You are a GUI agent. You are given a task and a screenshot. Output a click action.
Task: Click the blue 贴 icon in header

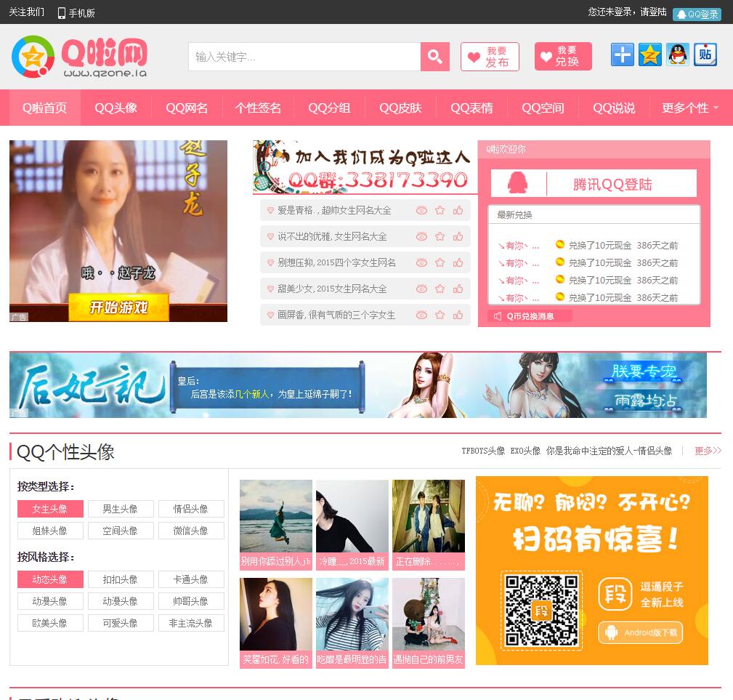click(x=705, y=55)
